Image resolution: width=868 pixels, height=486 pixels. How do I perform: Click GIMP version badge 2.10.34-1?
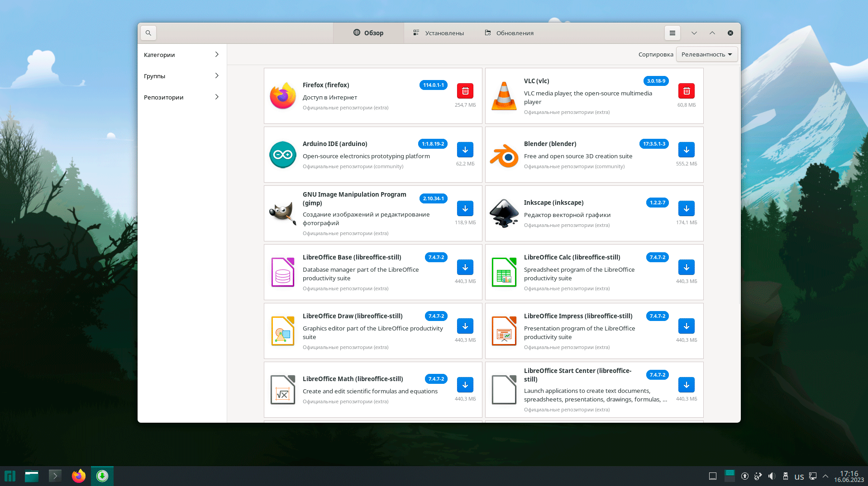[434, 198]
